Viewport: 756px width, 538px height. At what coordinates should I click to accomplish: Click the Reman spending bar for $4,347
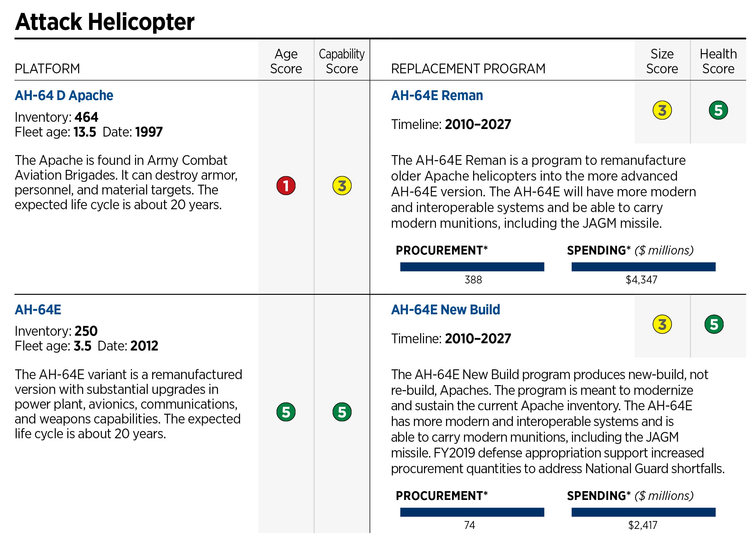click(643, 267)
